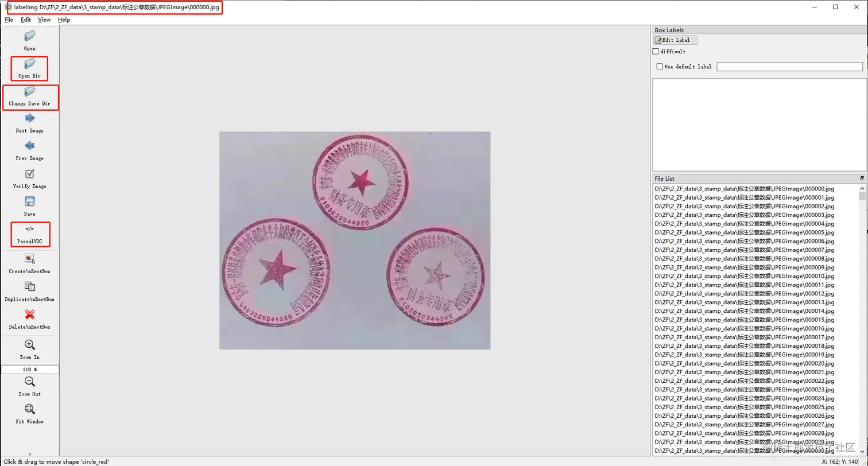Toggle the difficult checkbox
868x466 pixels.
pyautogui.click(x=656, y=52)
